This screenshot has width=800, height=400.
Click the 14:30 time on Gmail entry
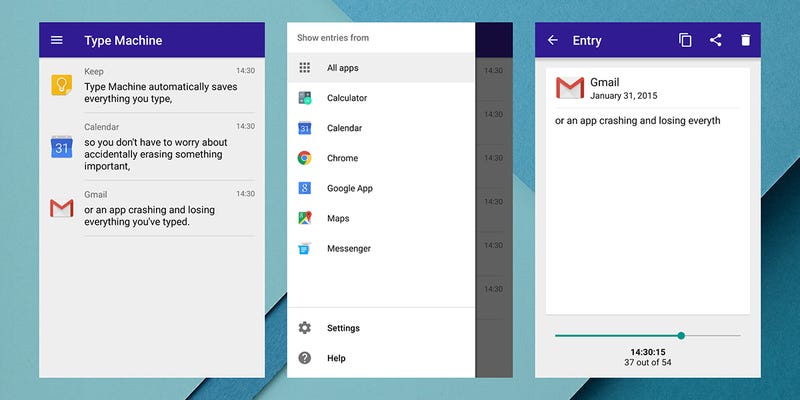click(x=245, y=194)
